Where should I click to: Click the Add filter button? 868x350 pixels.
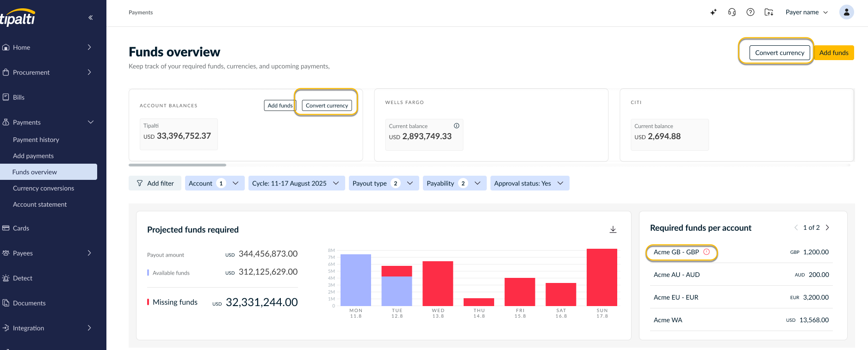tap(155, 183)
